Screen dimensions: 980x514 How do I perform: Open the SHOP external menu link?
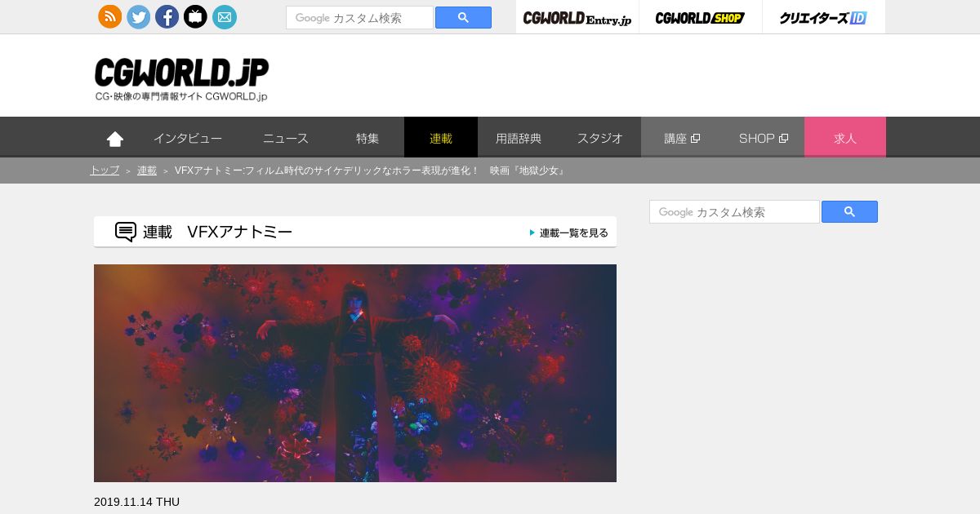[x=764, y=138]
